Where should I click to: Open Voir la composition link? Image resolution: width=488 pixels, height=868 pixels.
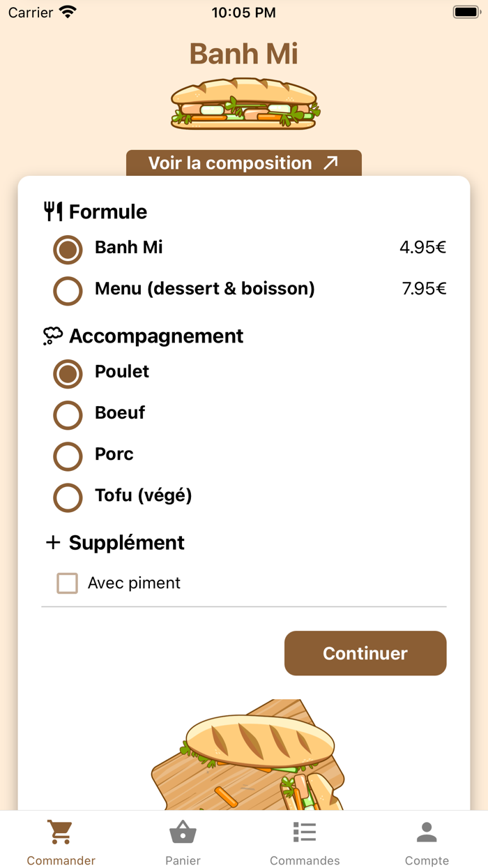coord(230,163)
